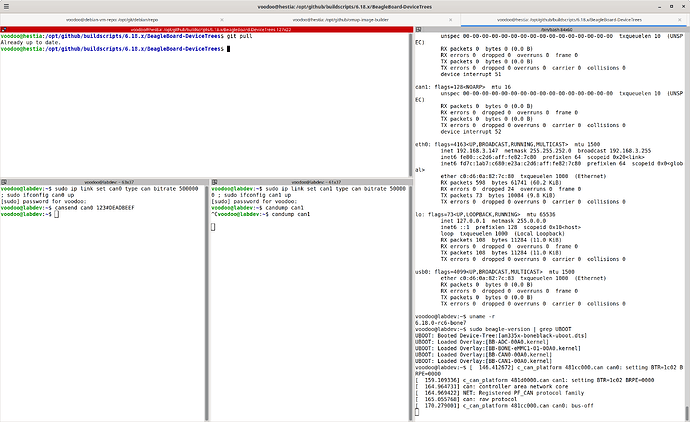Focus the candump can1 terminal cursor
Image resolution: width=690 pixels, height=422 pixels.
click(214, 227)
